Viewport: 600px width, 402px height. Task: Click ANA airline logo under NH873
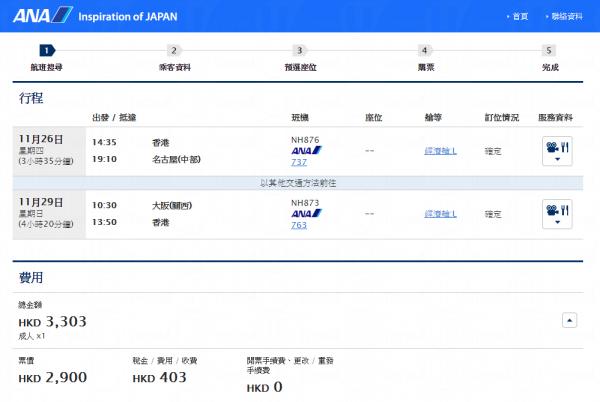(307, 213)
